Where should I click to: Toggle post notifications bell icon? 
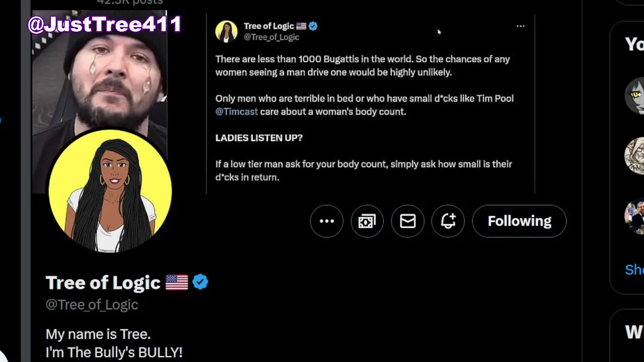[x=448, y=221]
